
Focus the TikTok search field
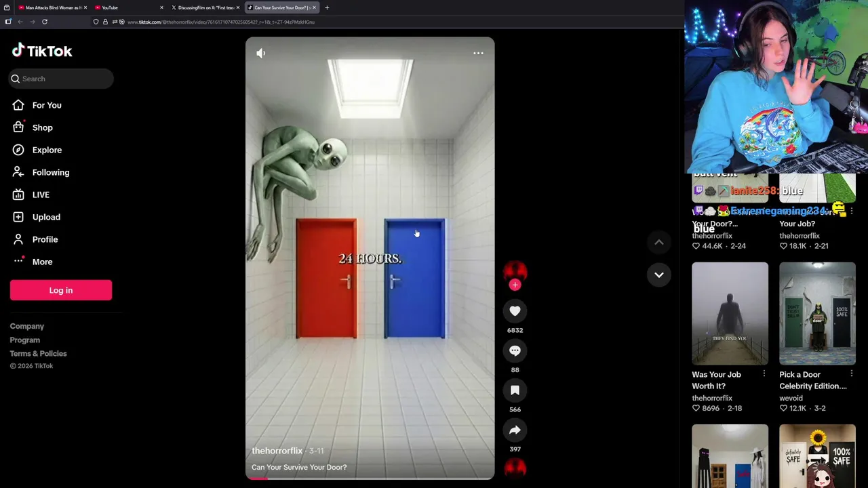coord(61,79)
